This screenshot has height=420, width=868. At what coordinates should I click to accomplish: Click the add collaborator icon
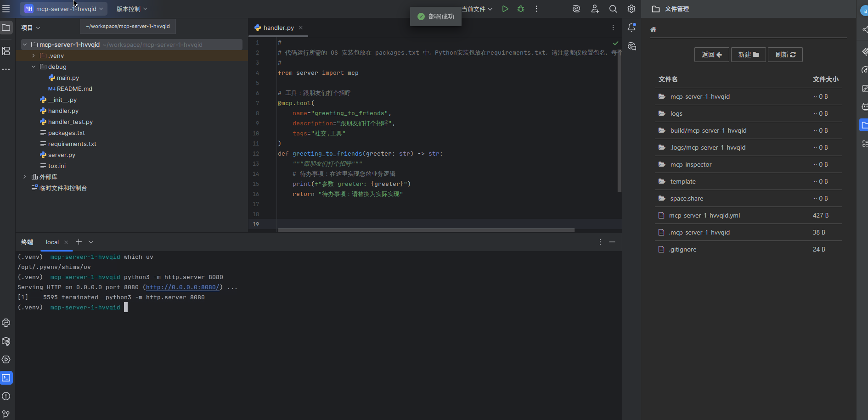tap(595, 9)
